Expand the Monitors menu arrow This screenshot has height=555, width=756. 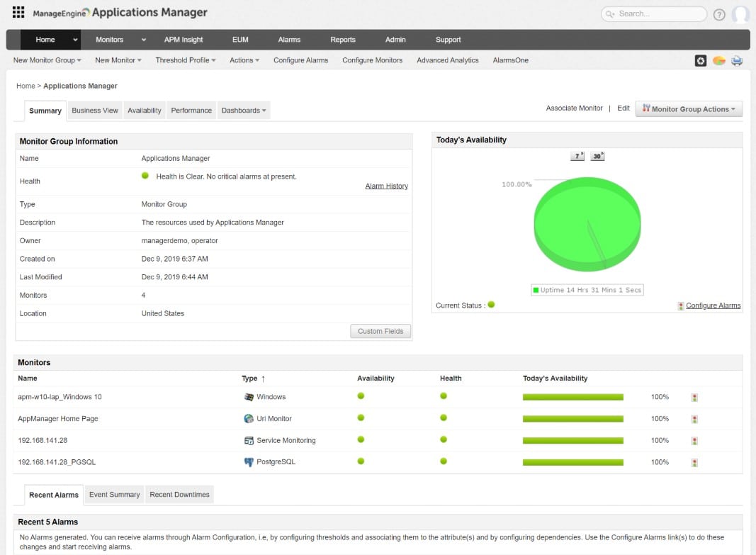[x=144, y=40]
